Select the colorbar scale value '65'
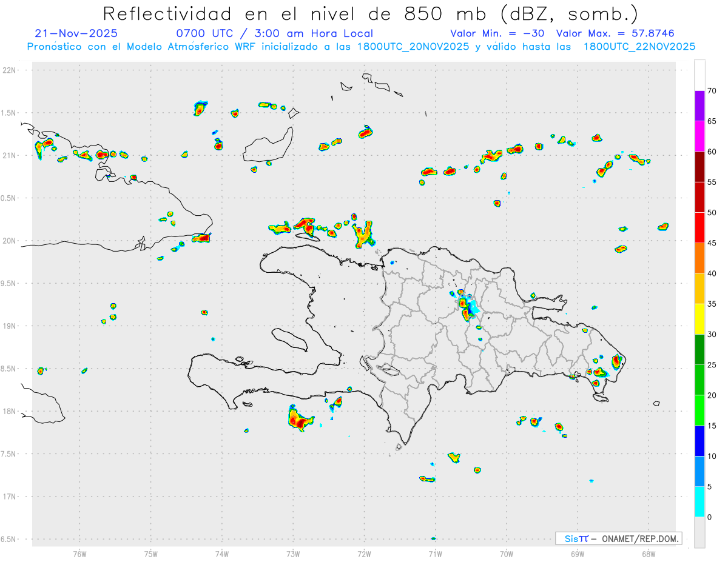 [712, 121]
